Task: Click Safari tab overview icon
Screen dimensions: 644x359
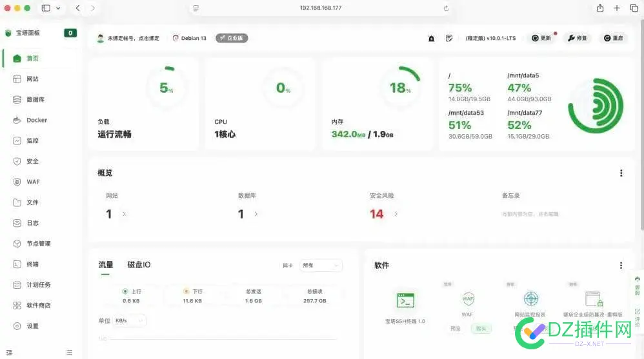Action: tap(634, 8)
